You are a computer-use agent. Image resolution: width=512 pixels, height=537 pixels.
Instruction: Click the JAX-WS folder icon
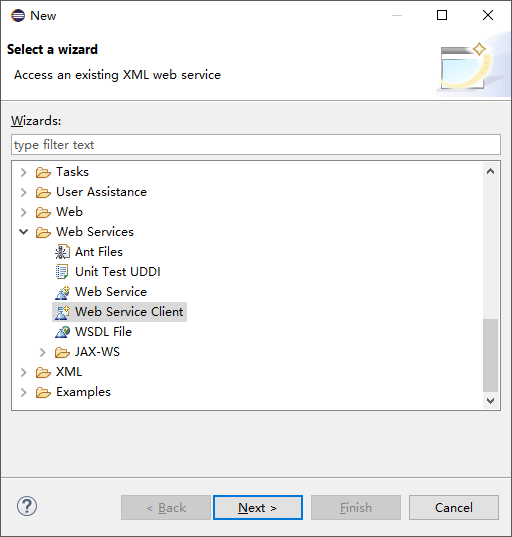(62, 352)
